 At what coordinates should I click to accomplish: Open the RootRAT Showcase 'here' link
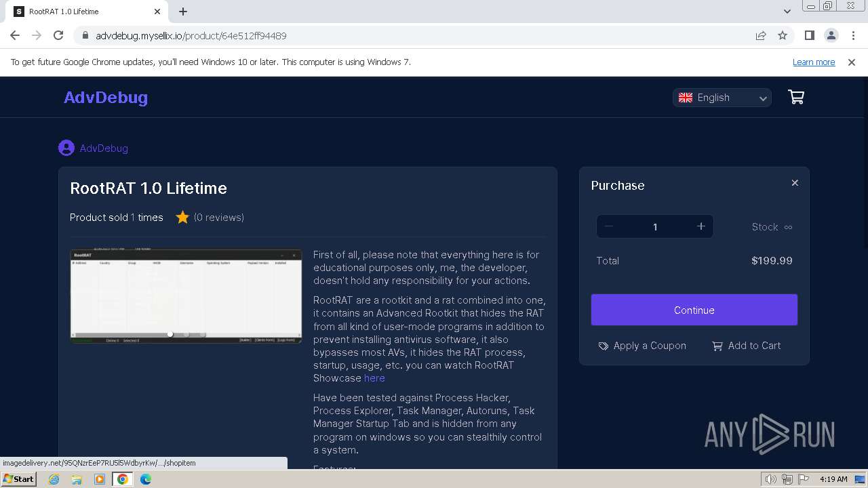pos(374,378)
